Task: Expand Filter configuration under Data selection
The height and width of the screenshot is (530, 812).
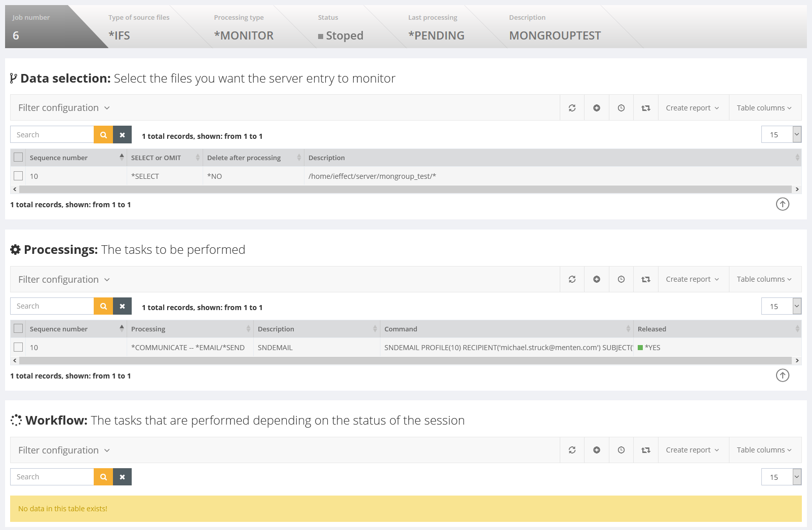Action: (64, 108)
